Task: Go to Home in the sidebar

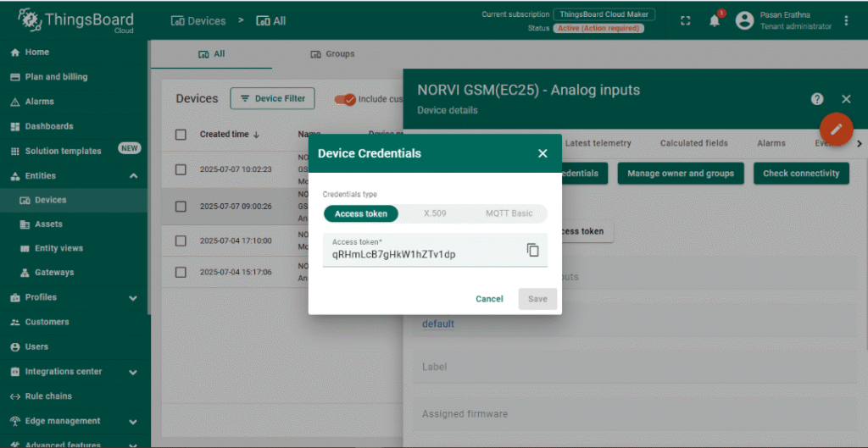Action: click(36, 53)
